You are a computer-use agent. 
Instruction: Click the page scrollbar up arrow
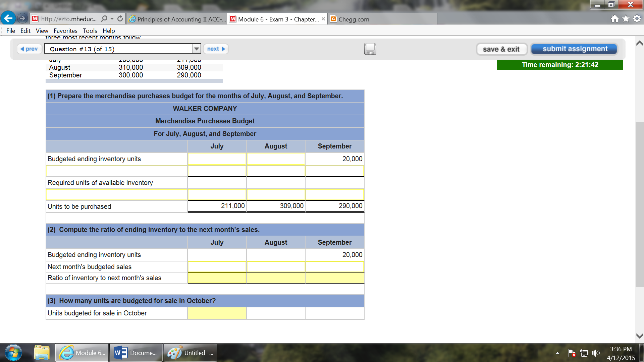[x=640, y=43]
